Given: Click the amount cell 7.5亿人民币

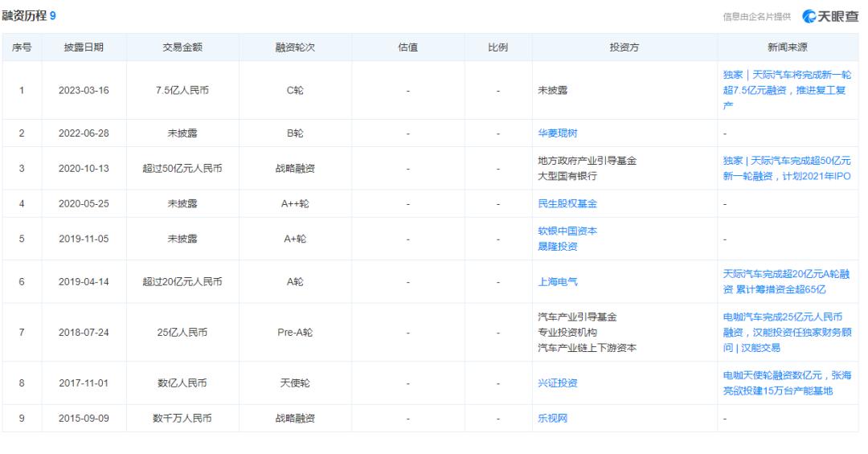Looking at the screenshot, I should pyautogui.click(x=182, y=90).
